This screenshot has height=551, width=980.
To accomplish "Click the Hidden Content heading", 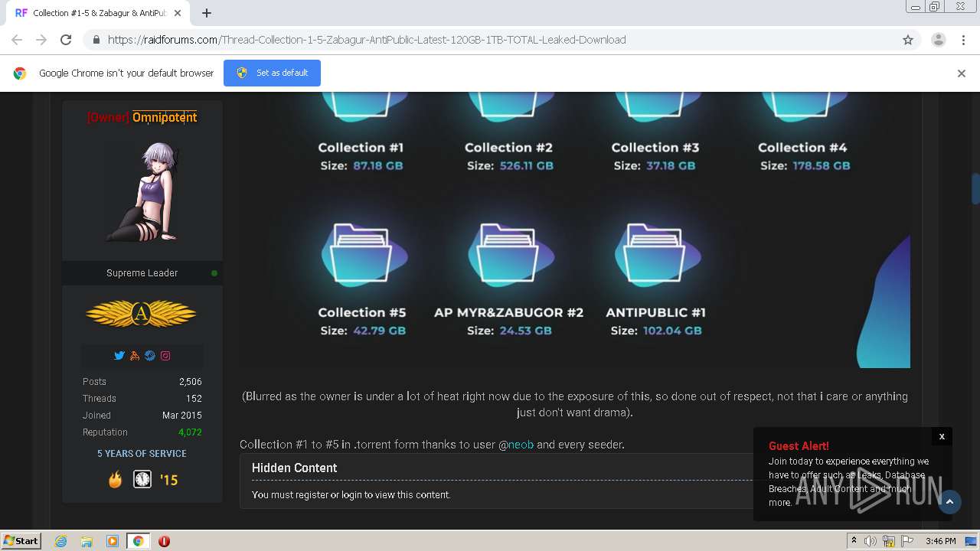I will (x=294, y=468).
